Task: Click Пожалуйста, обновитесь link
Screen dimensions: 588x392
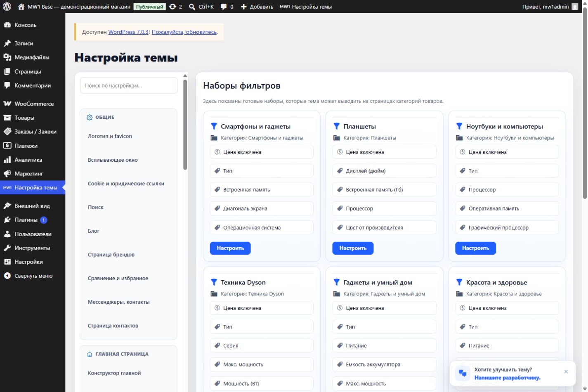Action: click(x=184, y=32)
